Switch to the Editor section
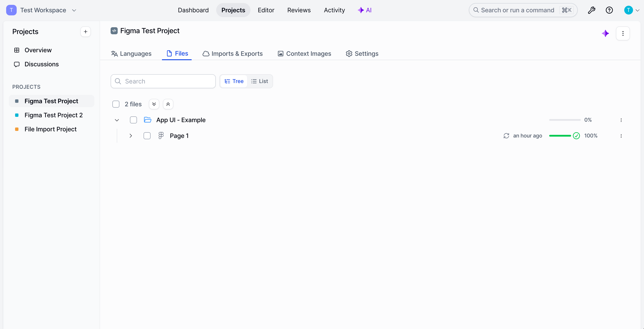This screenshot has width=644, height=329. pyautogui.click(x=266, y=10)
